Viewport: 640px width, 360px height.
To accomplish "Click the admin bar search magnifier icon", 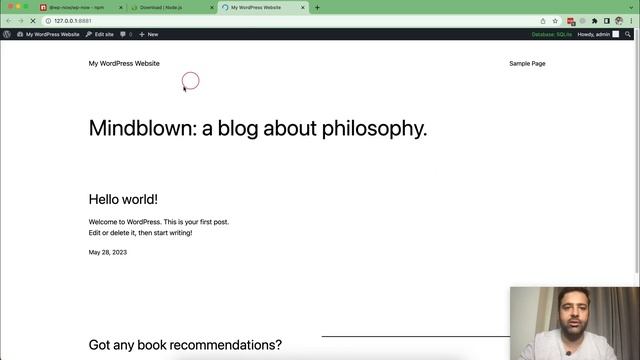I will (628, 34).
